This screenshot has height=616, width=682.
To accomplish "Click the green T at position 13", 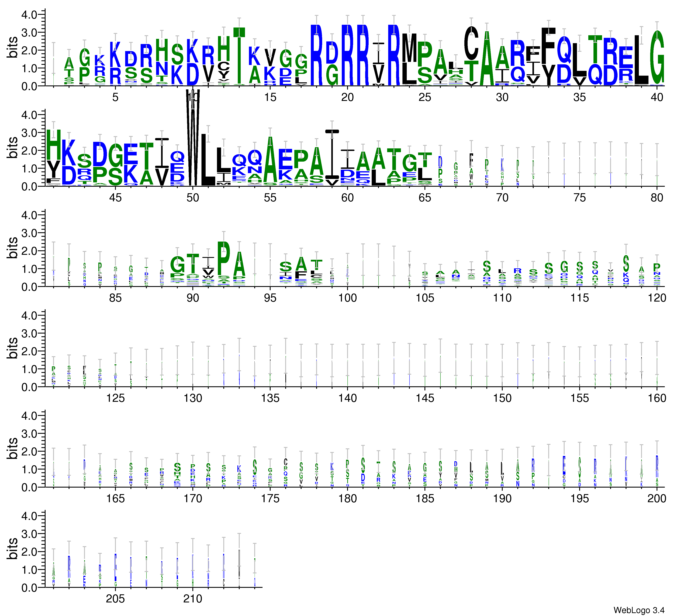I will [239, 56].
